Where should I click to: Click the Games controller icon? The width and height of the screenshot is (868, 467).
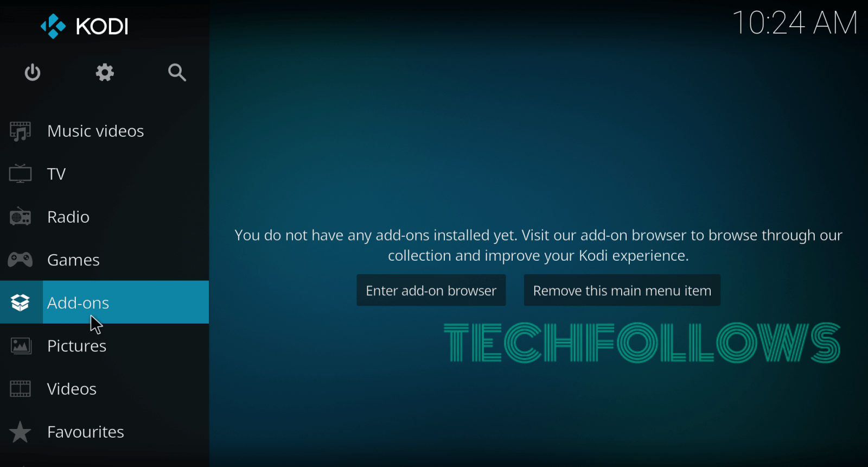(x=21, y=260)
